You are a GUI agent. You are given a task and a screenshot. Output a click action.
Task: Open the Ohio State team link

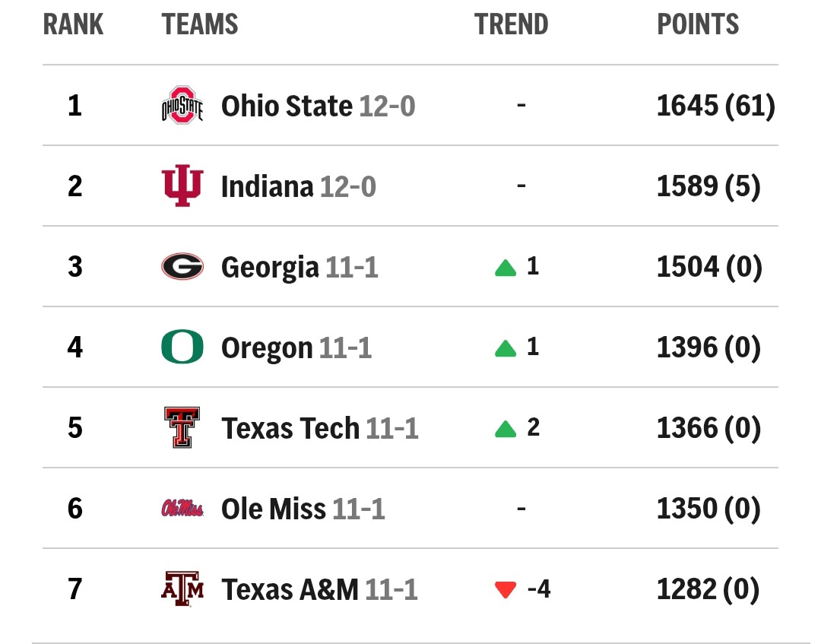[x=287, y=106]
